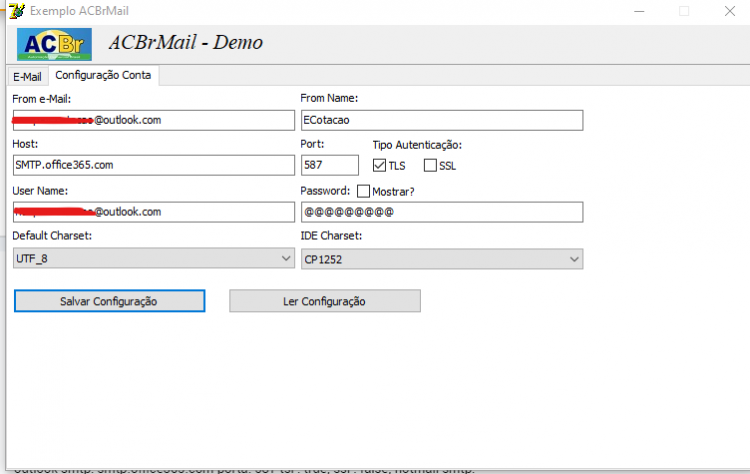Focus the Port field 587
750x474 pixels.
pos(330,165)
